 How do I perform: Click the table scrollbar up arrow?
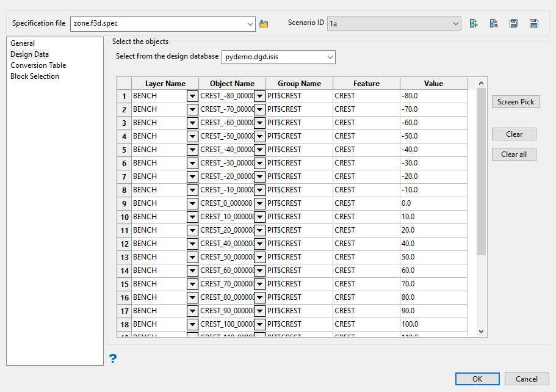[x=481, y=82]
